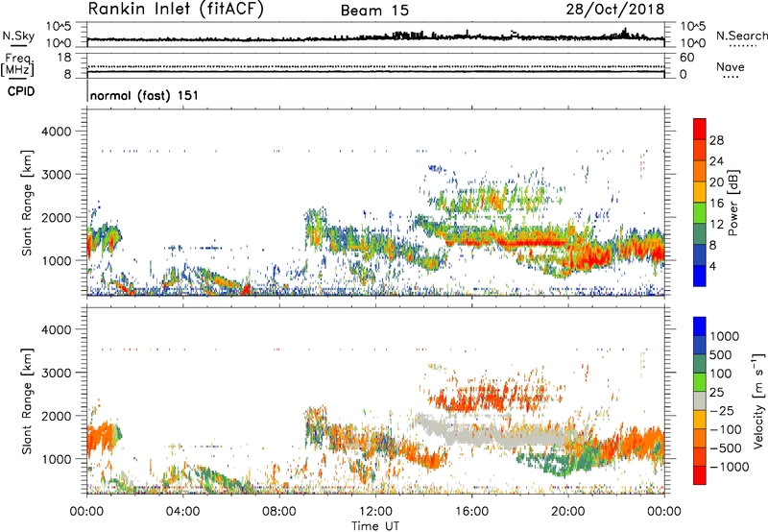768x532 pixels.
Task: Click the blue bottom segment of Power colorbar
Action: point(700,276)
